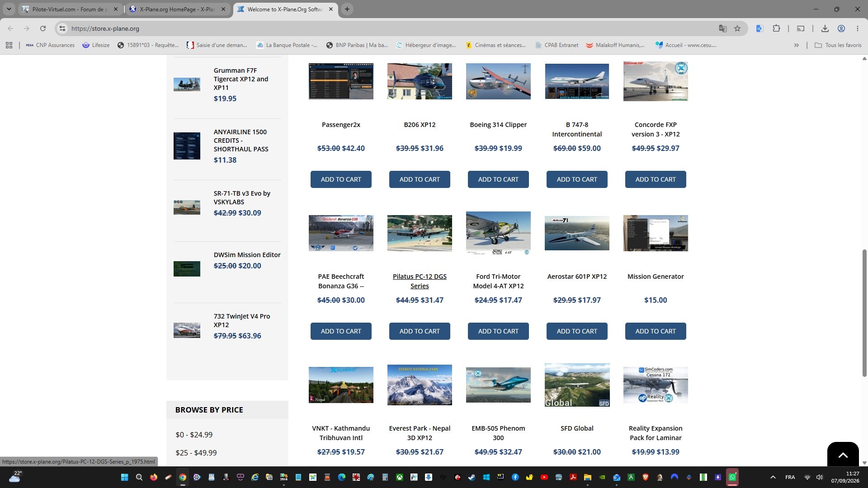Viewport: 868px width, 488px height.
Task: Open the VNKT - Kathmandu Tribhuvan Intl title
Action: [341, 433]
